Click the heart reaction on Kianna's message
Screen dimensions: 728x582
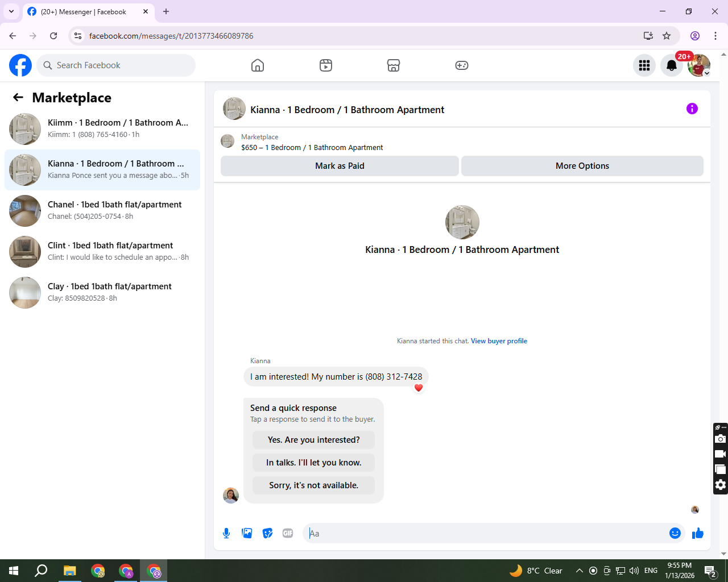[419, 388]
